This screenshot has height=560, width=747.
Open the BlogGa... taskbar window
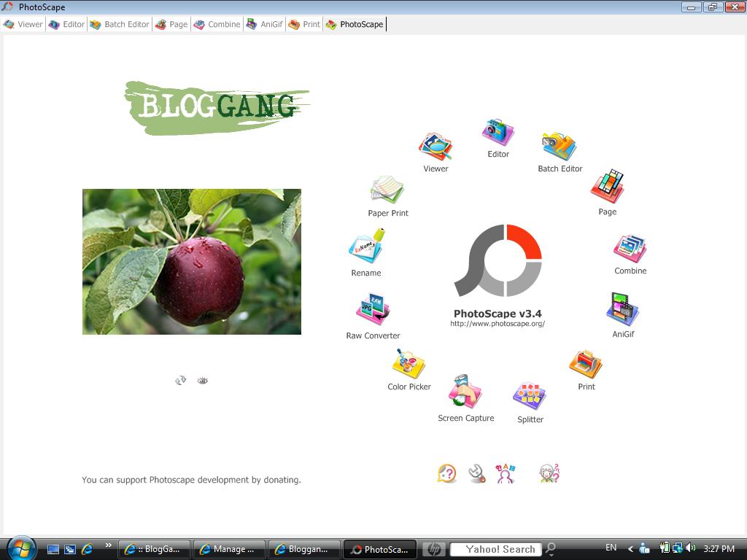click(x=154, y=549)
